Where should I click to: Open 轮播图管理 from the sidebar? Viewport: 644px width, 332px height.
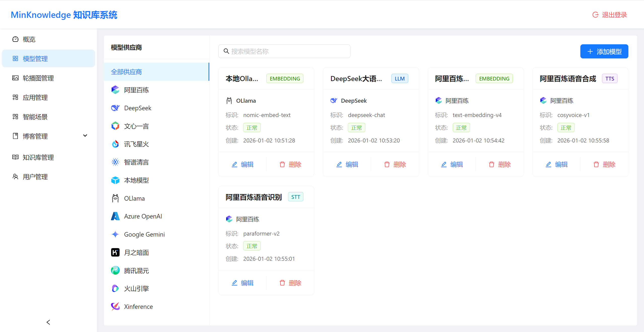38,78
